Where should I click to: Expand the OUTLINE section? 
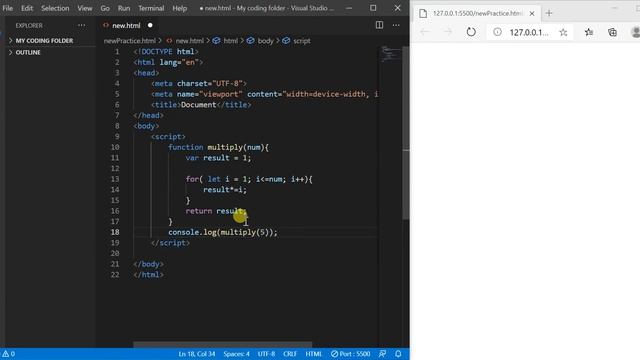coord(28,52)
